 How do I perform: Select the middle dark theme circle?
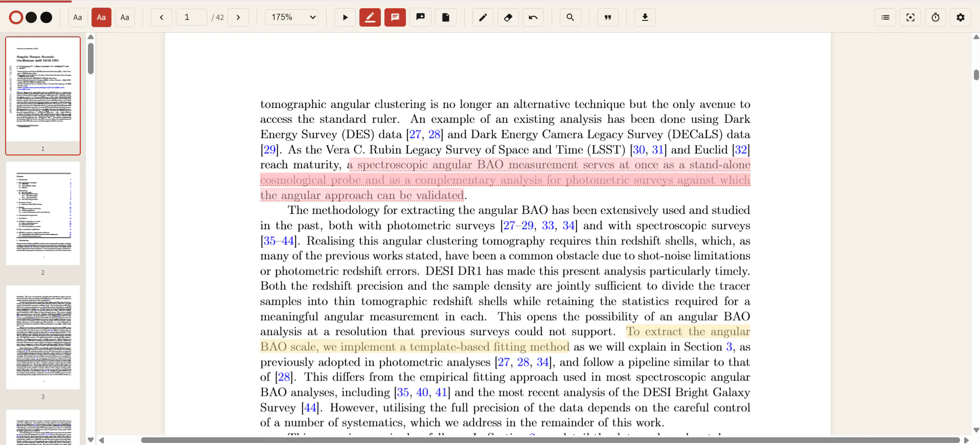31,17
